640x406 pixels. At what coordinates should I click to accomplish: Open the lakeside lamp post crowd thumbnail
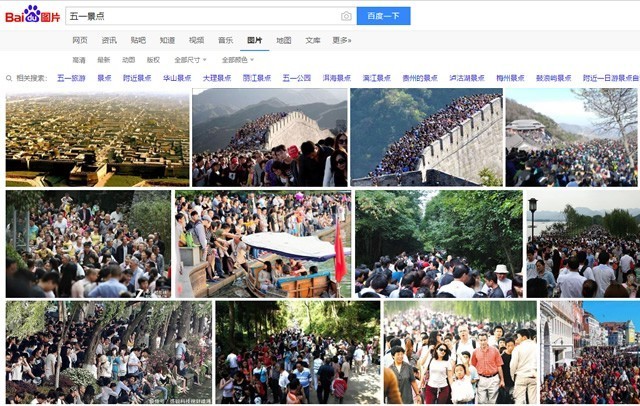click(583, 244)
